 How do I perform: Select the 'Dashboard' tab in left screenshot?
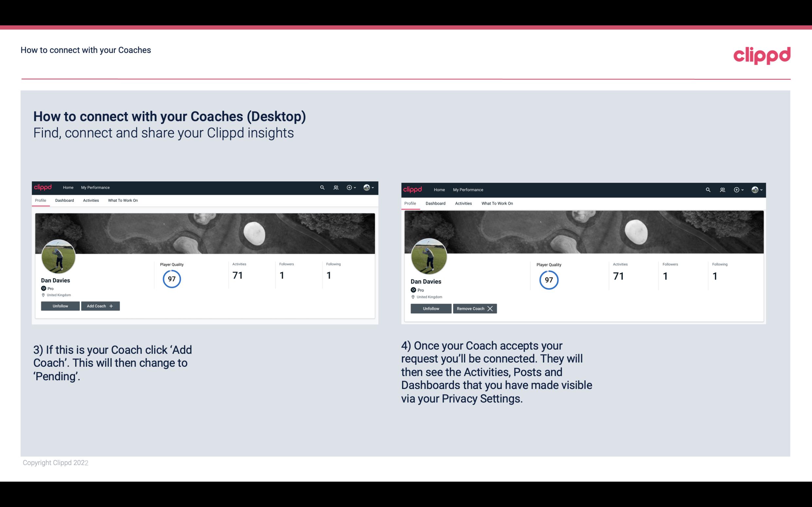(64, 200)
